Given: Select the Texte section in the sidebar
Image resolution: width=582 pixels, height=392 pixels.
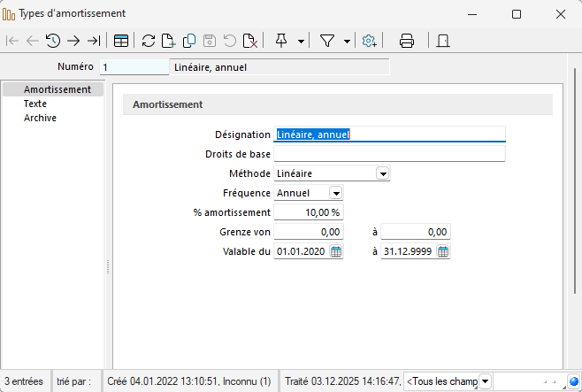Looking at the screenshot, I should click(35, 104).
